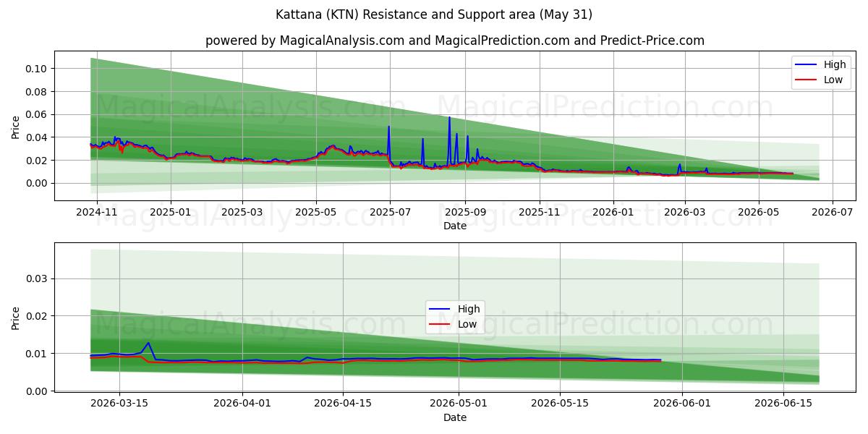Viewport: 868px width, 434px height.
Task: Click the '2026-07' x-axis label
Action: click(x=833, y=212)
